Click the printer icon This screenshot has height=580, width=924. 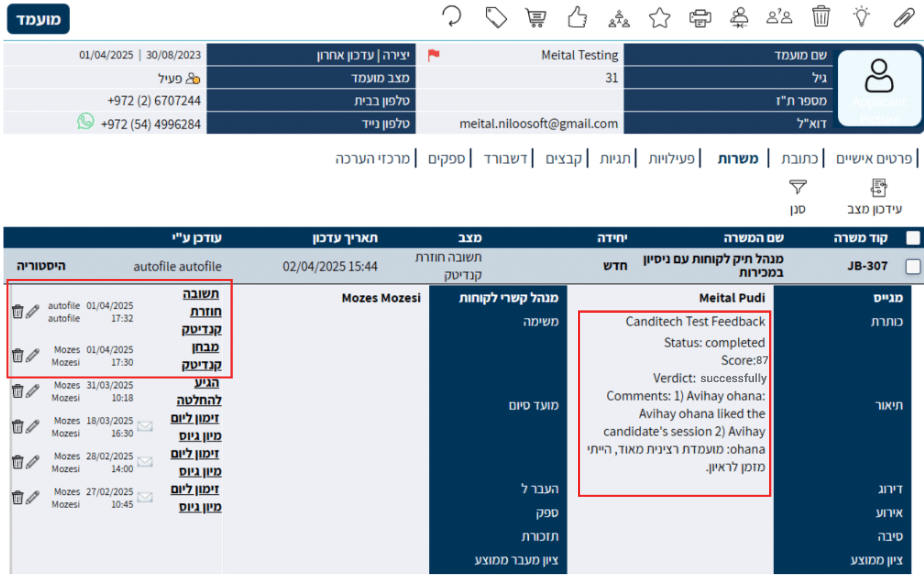point(700,18)
